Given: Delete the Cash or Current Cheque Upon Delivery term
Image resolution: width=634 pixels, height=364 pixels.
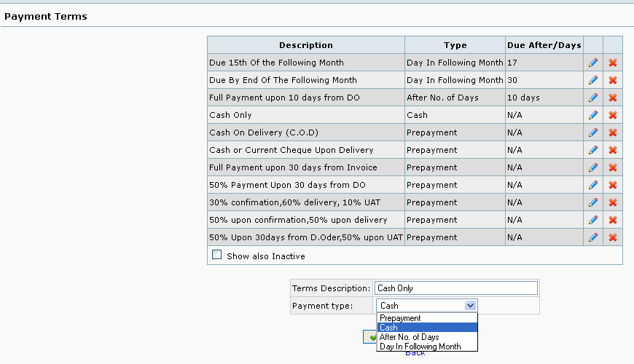Looking at the screenshot, I should [613, 150].
